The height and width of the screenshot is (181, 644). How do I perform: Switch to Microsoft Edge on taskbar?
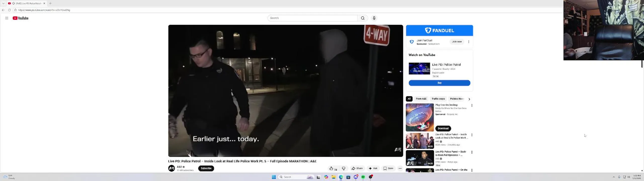click(341, 177)
